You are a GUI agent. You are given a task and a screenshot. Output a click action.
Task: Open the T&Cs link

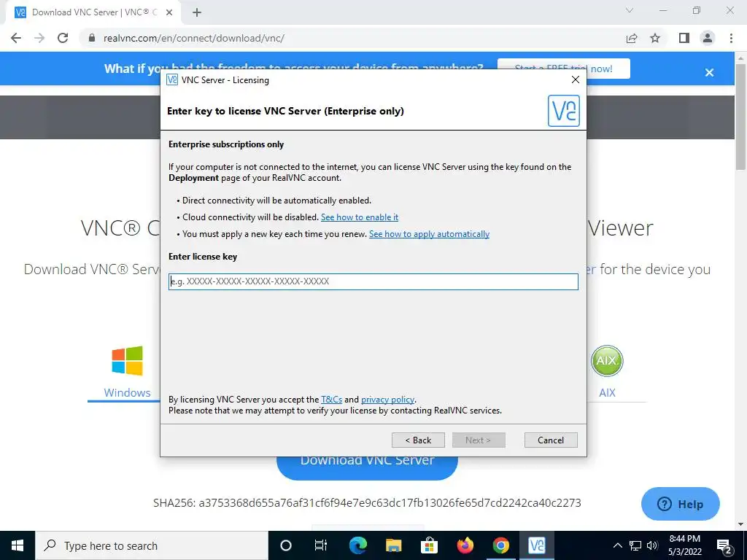pyautogui.click(x=332, y=400)
